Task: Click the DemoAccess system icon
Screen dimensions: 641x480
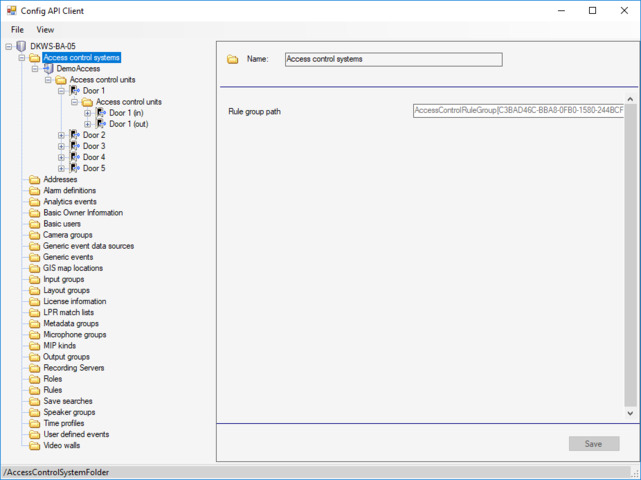Action: (x=48, y=69)
